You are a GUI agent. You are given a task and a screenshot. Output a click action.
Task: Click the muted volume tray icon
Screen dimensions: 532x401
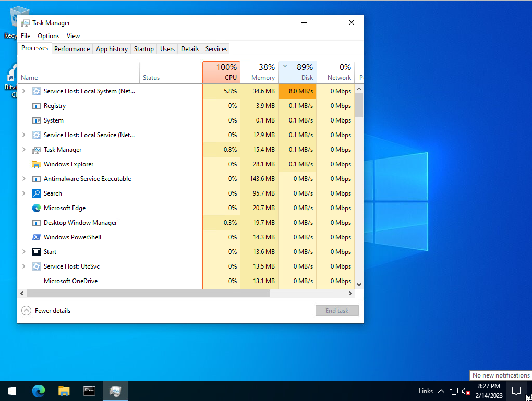tap(466, 391)
